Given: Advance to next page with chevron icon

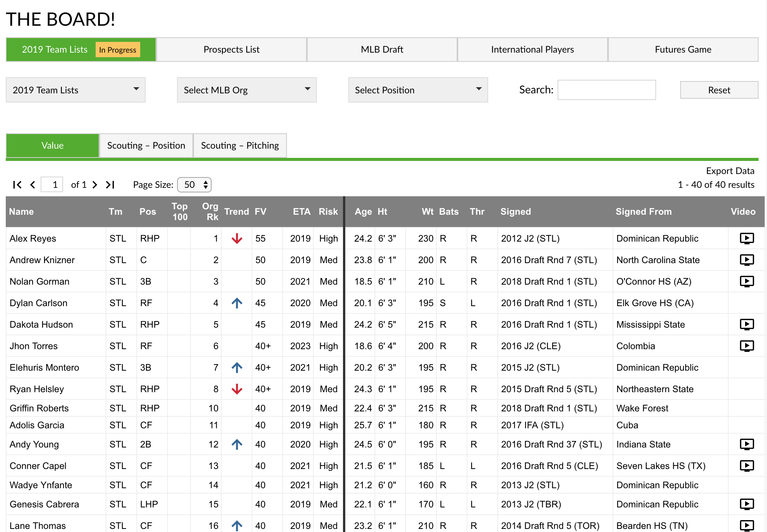Looking at the screenshot, I should tap(94, 184).
